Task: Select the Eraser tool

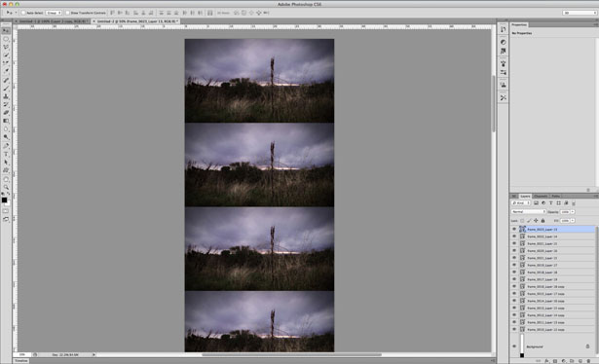Action: coord(6,113)
